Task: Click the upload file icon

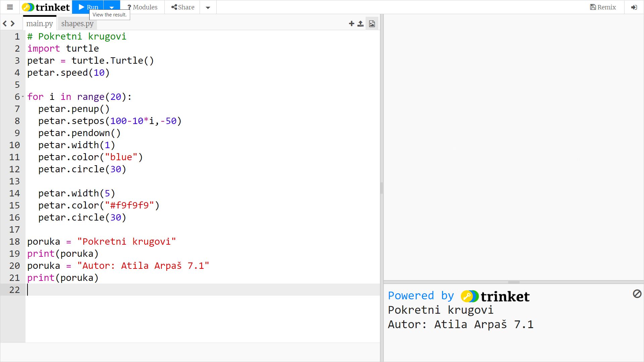Action: point(361,23)
